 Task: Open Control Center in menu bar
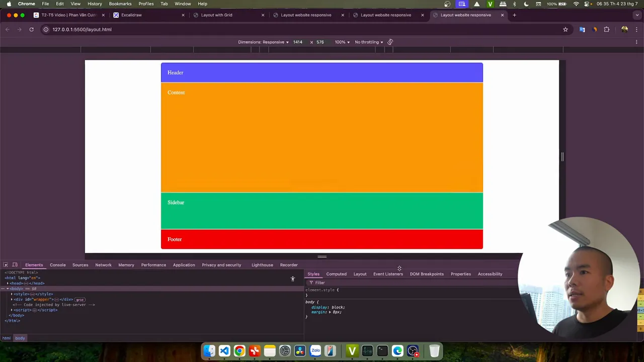587,4
